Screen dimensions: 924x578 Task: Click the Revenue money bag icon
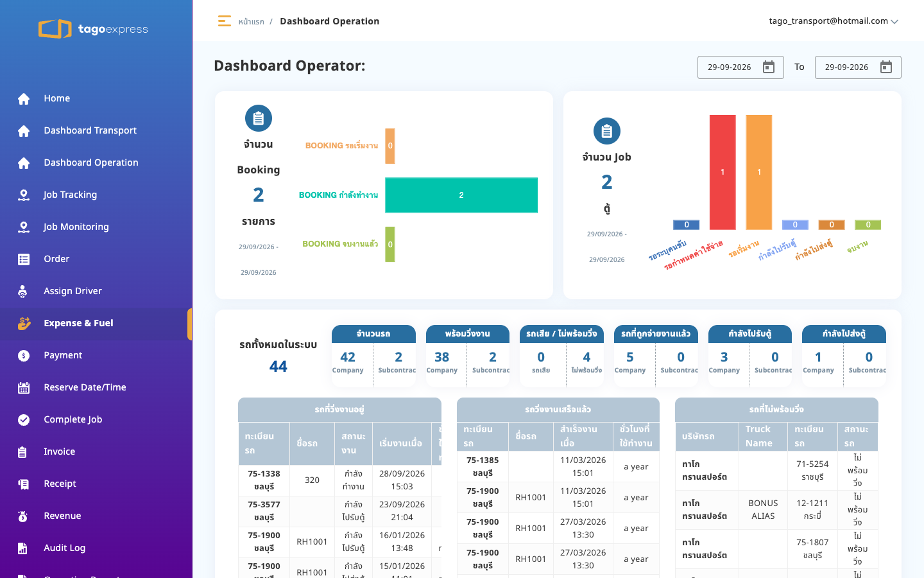tap(24, 516)
